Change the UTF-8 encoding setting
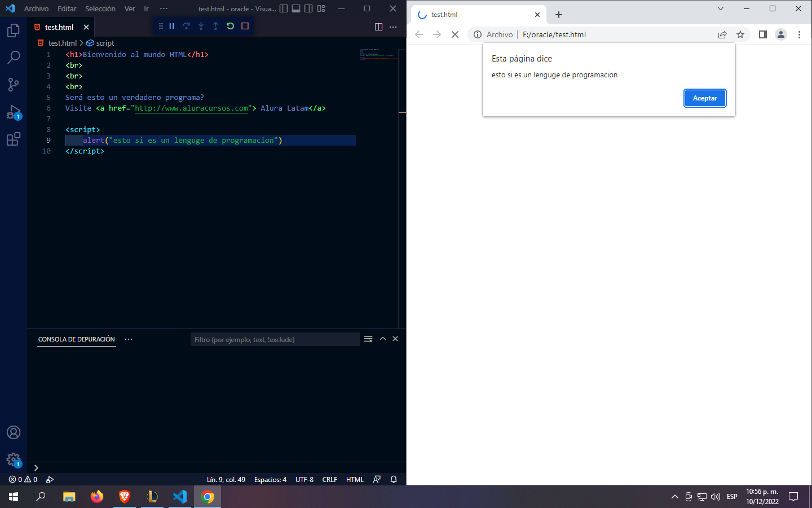This screenshot has height=508, width=812. tap(304, 479)
